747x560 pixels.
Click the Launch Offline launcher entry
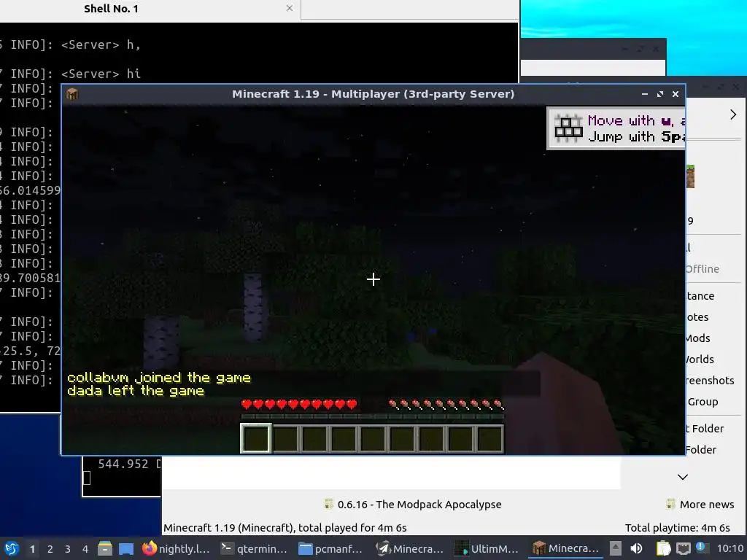coord(703,269)
